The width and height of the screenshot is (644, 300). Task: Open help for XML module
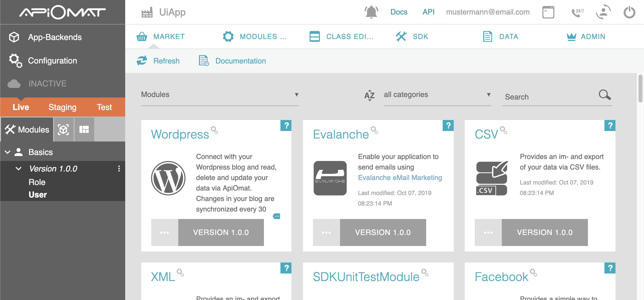point(286,268)
